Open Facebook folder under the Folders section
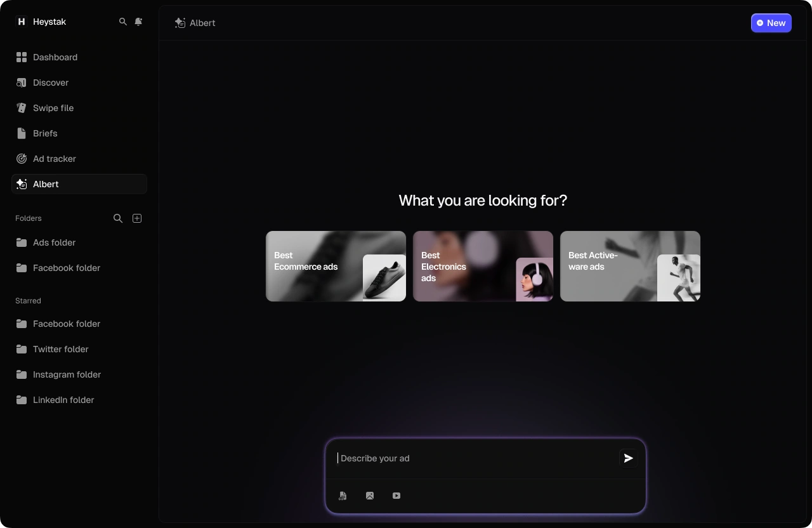This screenshot has width=812, height=528. pyautogui.click(x=79, y=268)
